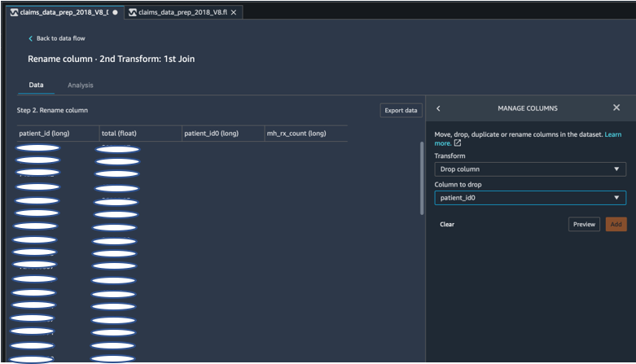The height and width of the screenshot is (364, 636).
Task: Open the Transform dropdown showing Drop column
Action: [x=529, y=169]
